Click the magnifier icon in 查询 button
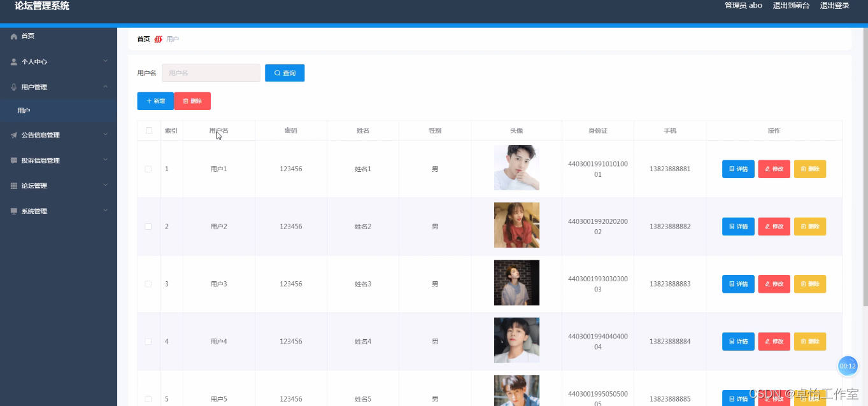Screen dimensions: 868x406 click(278, 73)
